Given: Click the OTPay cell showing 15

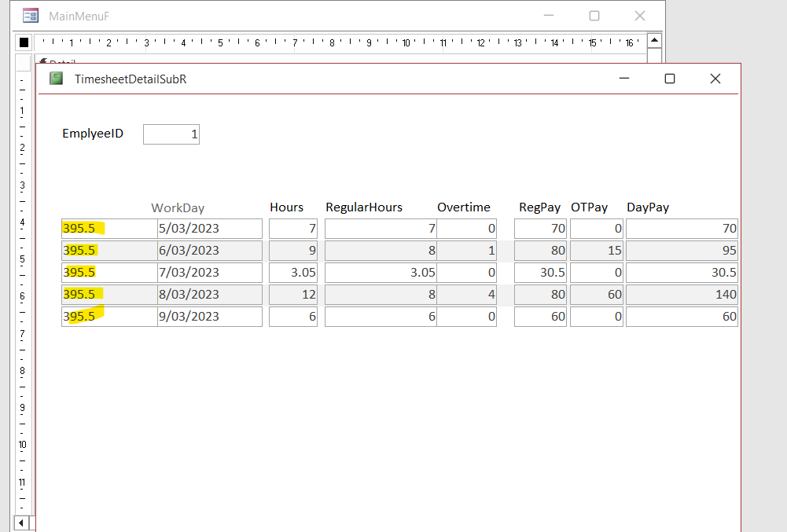Looking at the screenshot, I should [596, 251].
